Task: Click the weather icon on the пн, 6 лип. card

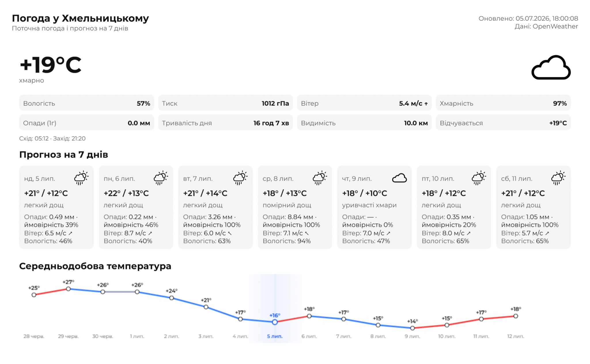Action: 161,178
